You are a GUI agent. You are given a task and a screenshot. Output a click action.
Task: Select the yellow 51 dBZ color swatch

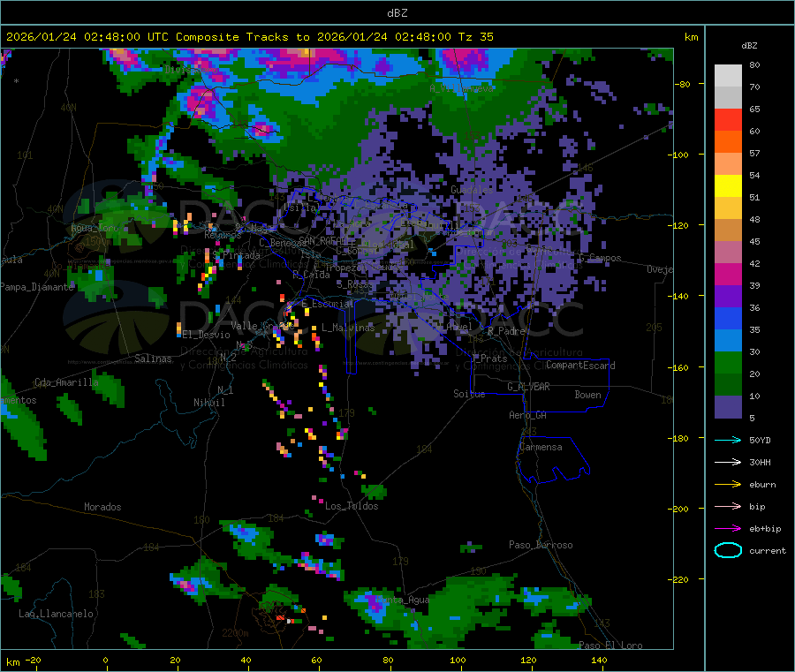click(728, 186)
